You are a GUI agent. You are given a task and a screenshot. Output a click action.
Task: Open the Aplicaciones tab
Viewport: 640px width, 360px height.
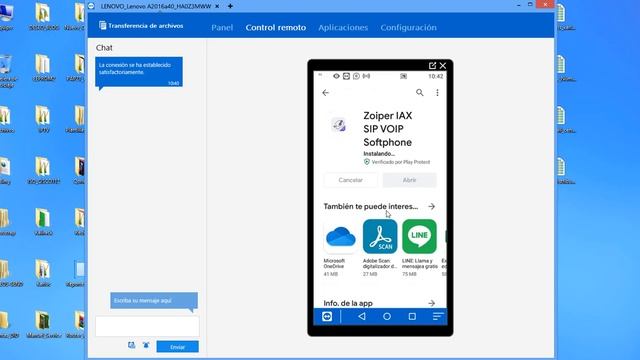343,27
